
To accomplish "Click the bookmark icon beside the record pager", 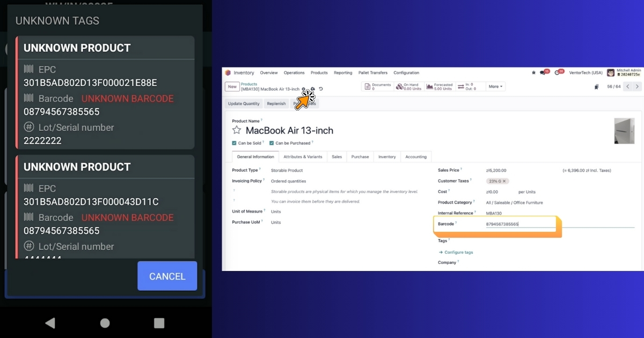I will (596, 86).
